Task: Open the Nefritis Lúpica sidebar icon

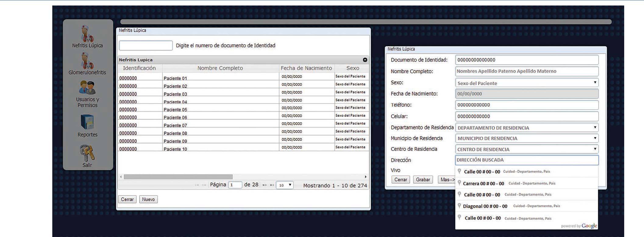Action: (x=87, y=34)
